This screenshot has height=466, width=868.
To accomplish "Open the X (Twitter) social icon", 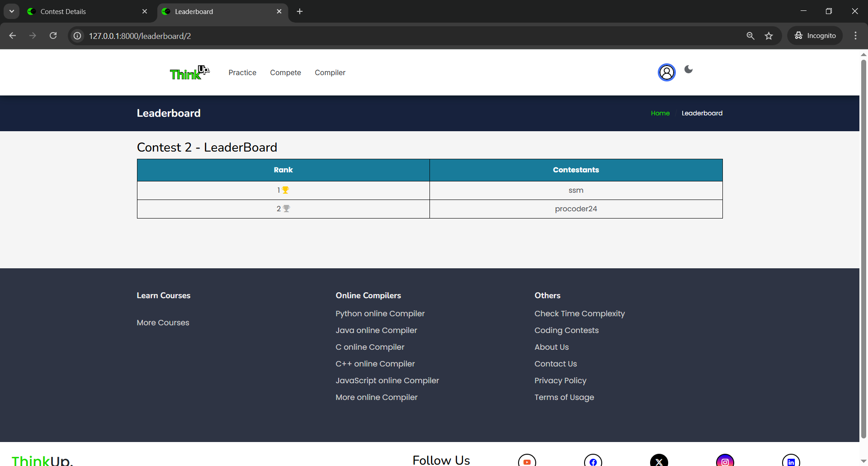I will 659,461.
